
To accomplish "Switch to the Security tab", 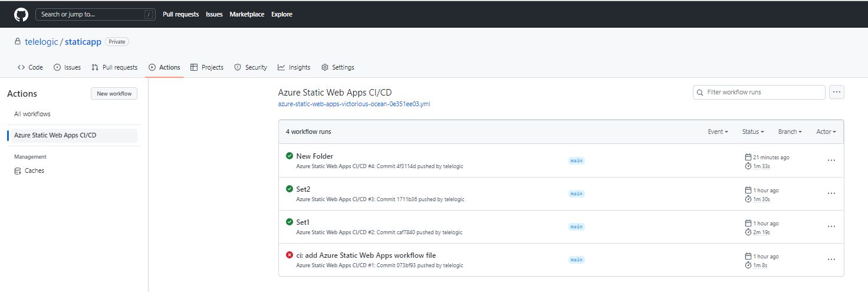I will [251, 67].
